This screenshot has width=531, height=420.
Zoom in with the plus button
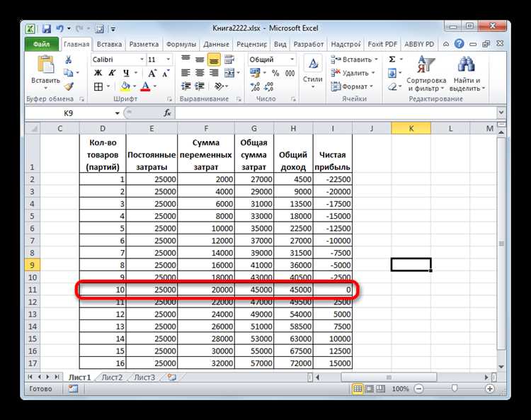490,389
